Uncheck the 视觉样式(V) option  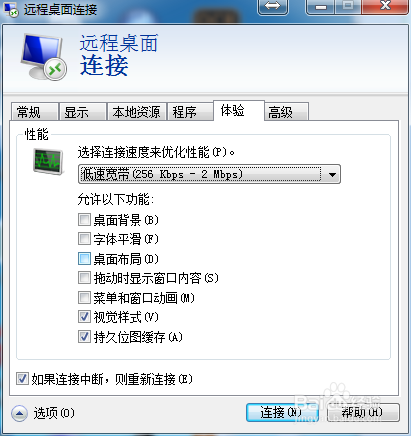coord(84,317)
